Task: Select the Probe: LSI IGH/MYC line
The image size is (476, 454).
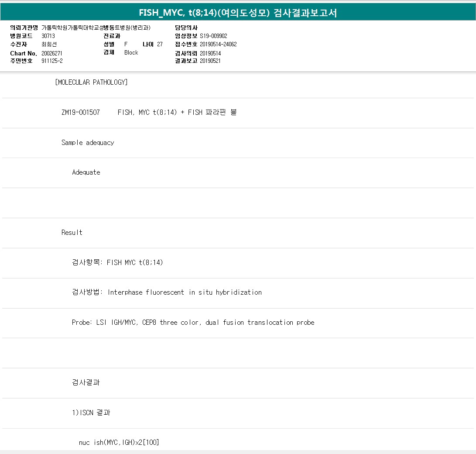Action: [x=193, y=322]
